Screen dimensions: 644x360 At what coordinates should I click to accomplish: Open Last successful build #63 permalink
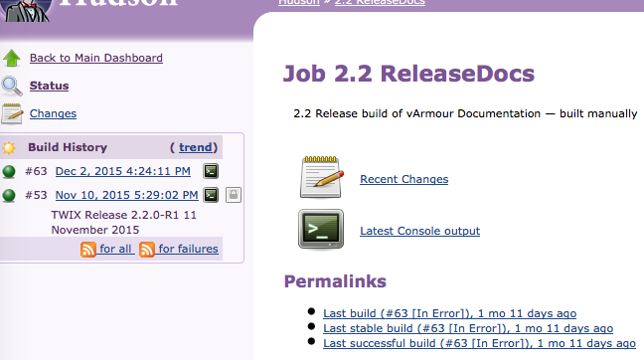point(479,343)
